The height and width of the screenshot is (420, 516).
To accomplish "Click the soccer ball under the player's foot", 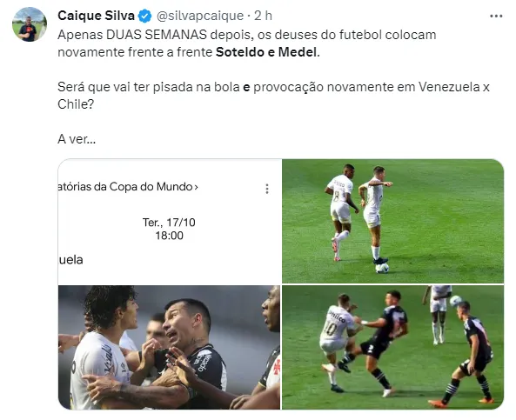I will tap(382, 269).
